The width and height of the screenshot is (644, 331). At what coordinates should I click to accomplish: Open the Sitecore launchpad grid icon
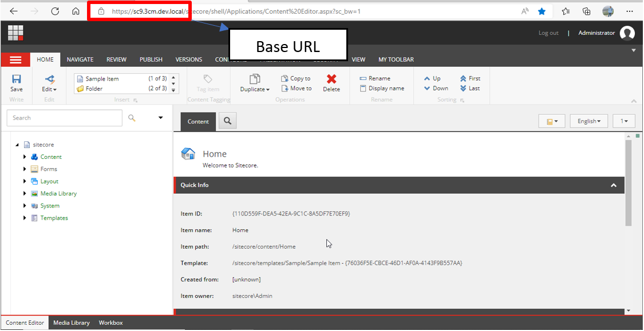(x=16, y=33)
